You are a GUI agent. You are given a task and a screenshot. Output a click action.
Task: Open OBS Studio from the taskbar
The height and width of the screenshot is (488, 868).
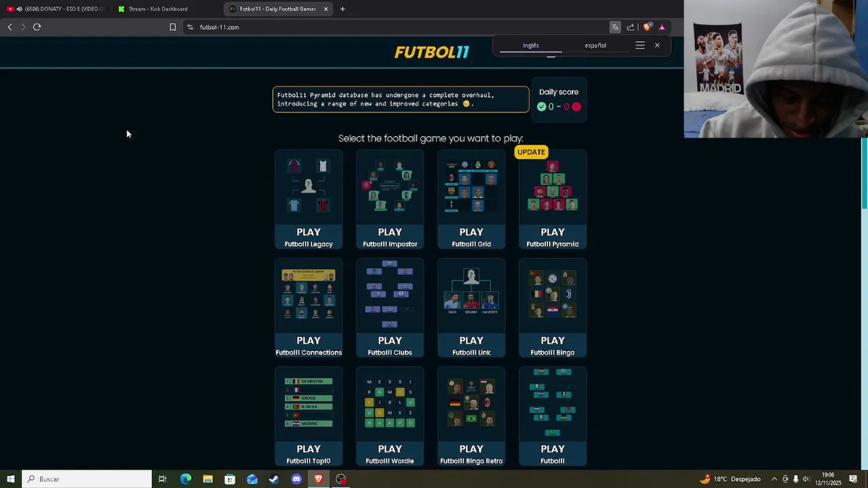[341, 479]
